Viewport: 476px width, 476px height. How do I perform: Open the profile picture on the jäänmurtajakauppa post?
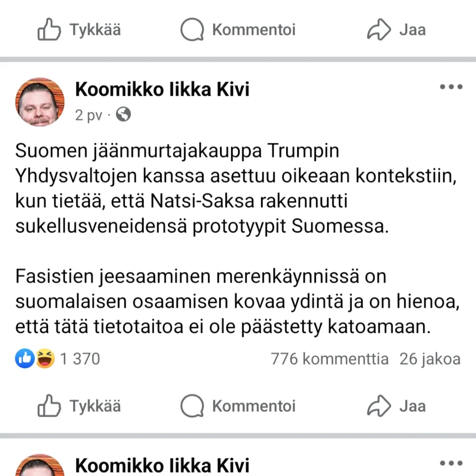[40, 102]
